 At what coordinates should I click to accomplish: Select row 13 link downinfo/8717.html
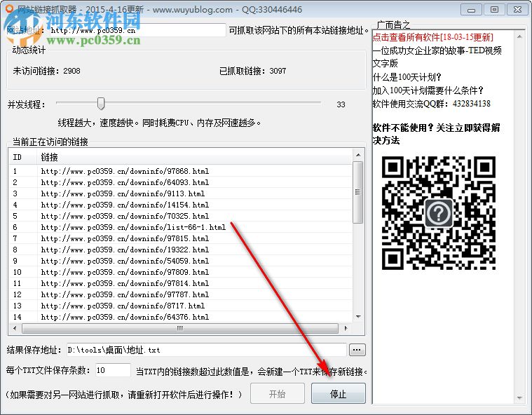(x=181, y=306)
